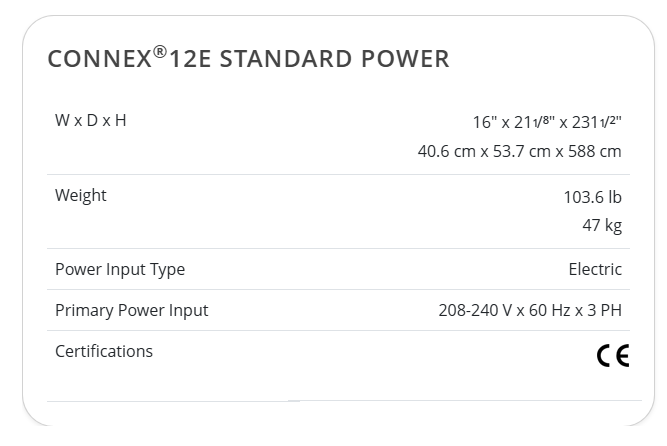This screenshot has height=446, width=667.
Task: Select the Electric power type value
Action: 595,269
